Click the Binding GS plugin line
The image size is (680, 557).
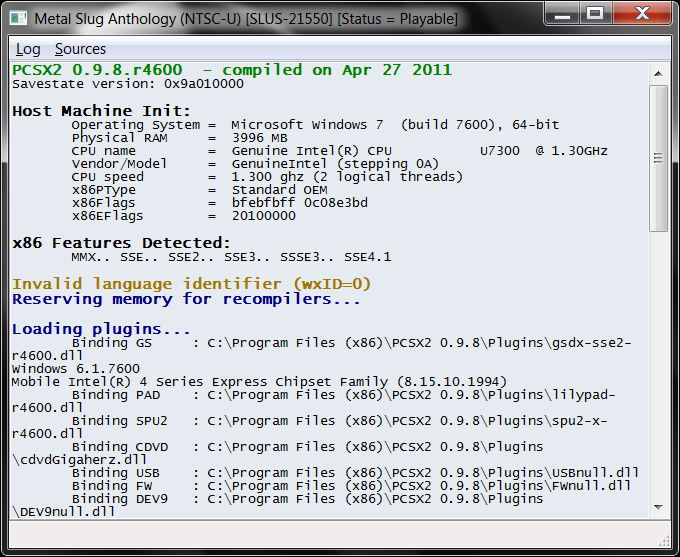351,343
